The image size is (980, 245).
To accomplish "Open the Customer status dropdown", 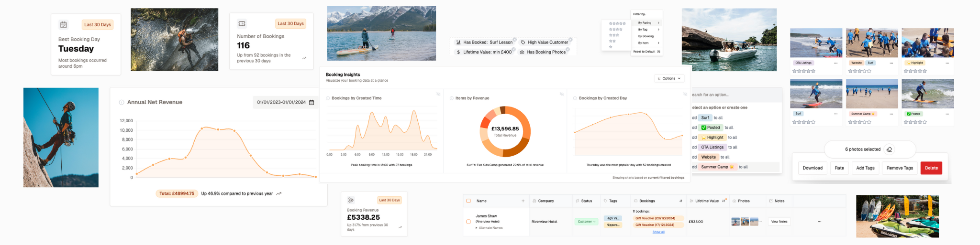I will click(x=586, y=222).
